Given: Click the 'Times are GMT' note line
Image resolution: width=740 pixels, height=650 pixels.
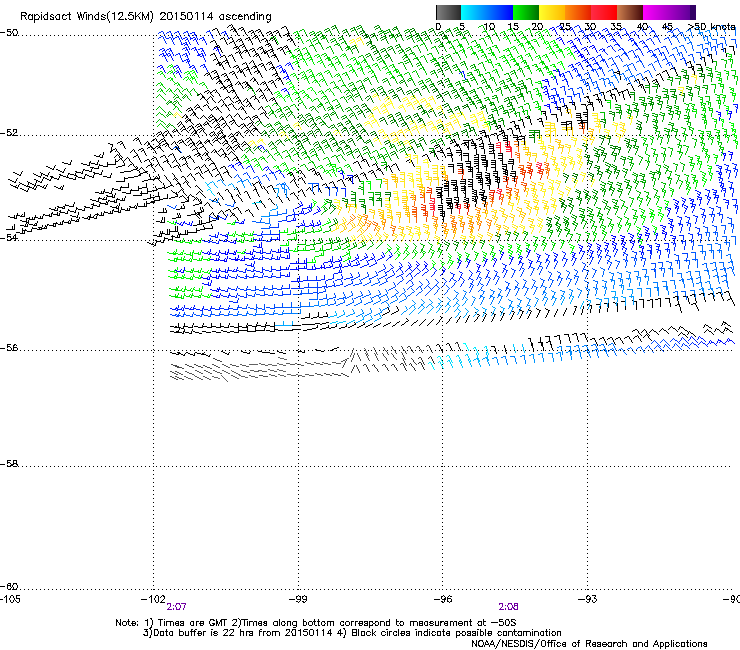Looking at the screenshot, I should pos(316,623).
